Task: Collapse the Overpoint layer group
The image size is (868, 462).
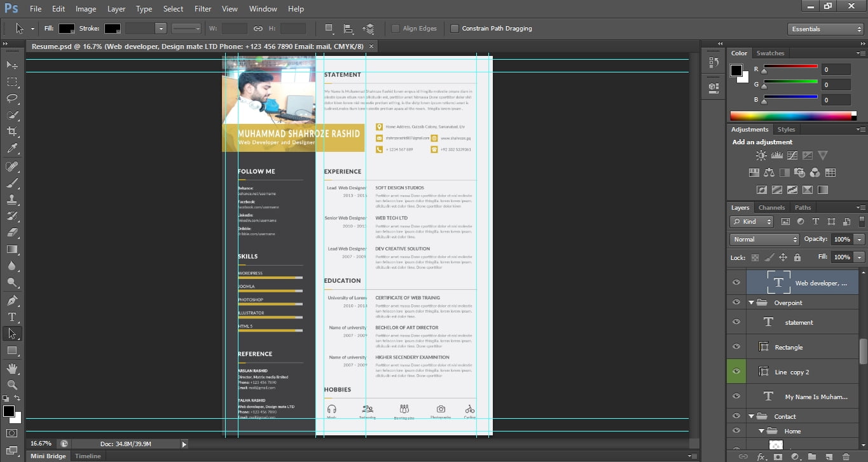Action: pyautogui.click(x=751, y=303)
